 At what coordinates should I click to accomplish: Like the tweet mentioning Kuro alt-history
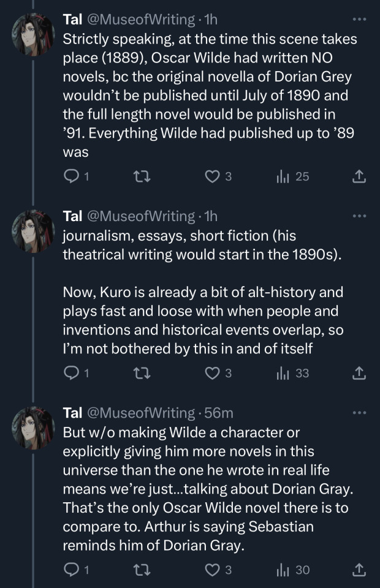click(x=212, y=372)
